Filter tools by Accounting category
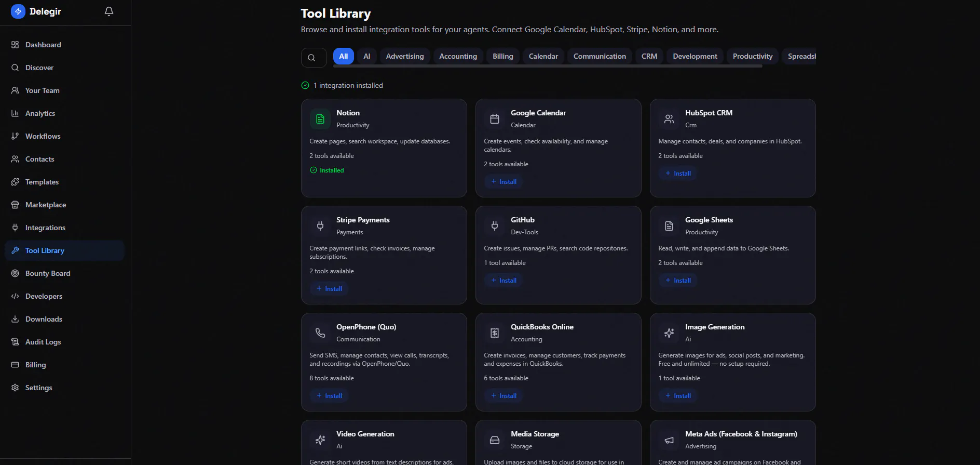The image size is (980, 465). click(458, 56)
